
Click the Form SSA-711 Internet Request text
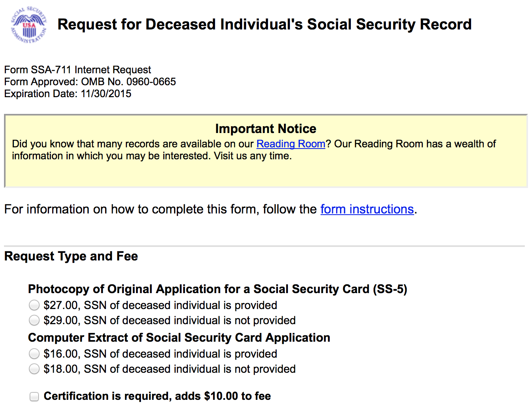(77, 70)
